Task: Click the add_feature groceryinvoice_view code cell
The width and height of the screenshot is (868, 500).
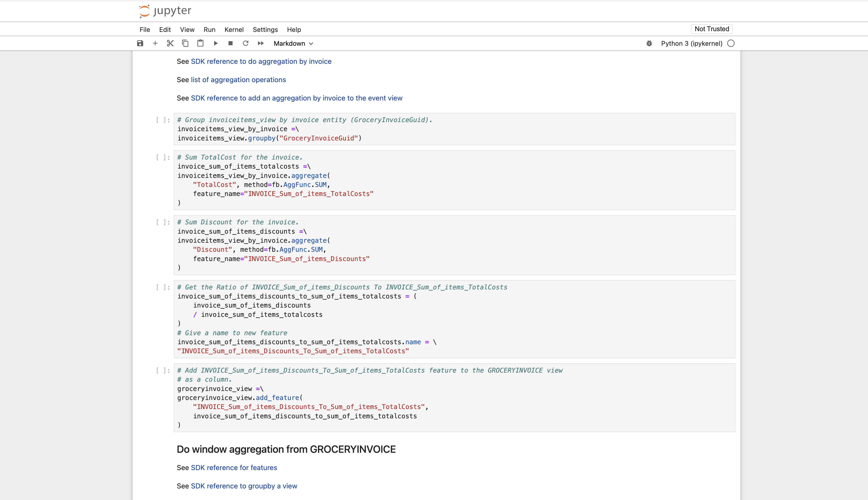Action: coord(454,398)
